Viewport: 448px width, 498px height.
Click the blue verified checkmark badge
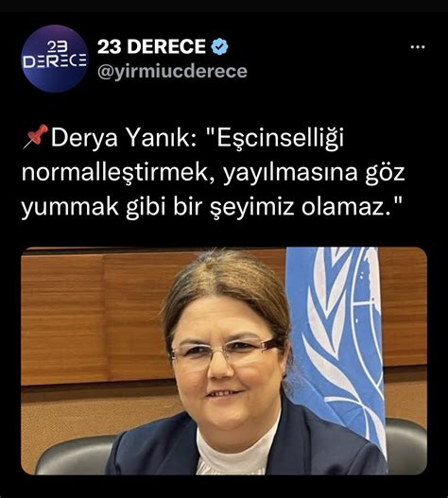click(x=220, y=46)
